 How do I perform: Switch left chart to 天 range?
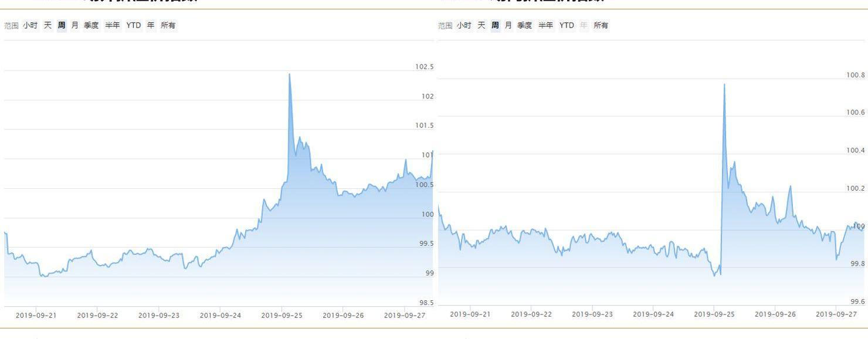[48, 25]
